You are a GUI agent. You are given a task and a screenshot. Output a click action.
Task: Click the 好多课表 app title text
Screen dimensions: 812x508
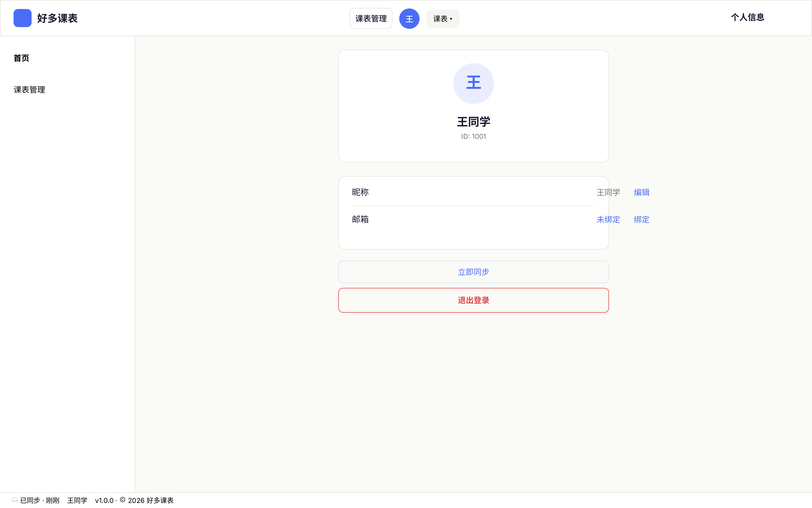tap(58, 18)
